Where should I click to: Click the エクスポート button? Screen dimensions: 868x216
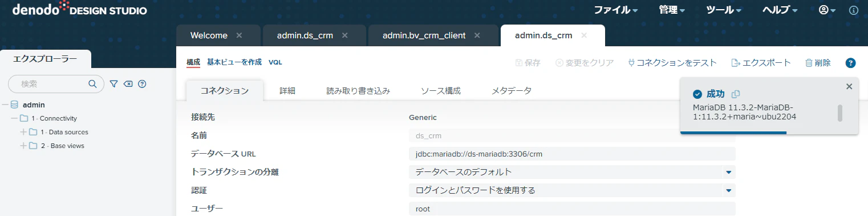(x=761, y=63)
